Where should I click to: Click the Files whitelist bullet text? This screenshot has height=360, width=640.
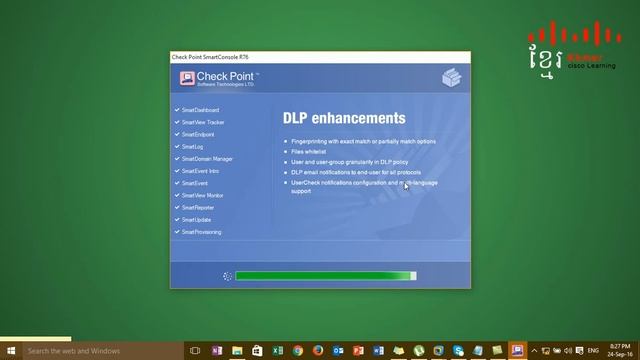[309, 152]
